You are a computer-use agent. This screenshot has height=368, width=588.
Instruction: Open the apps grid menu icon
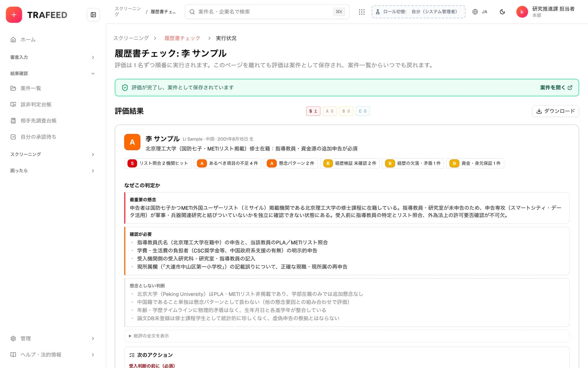362,12
